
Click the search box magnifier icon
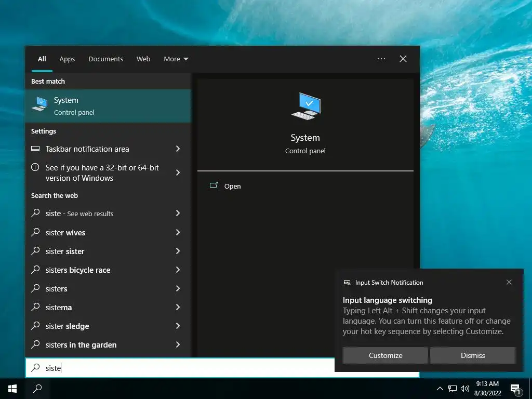35,367
